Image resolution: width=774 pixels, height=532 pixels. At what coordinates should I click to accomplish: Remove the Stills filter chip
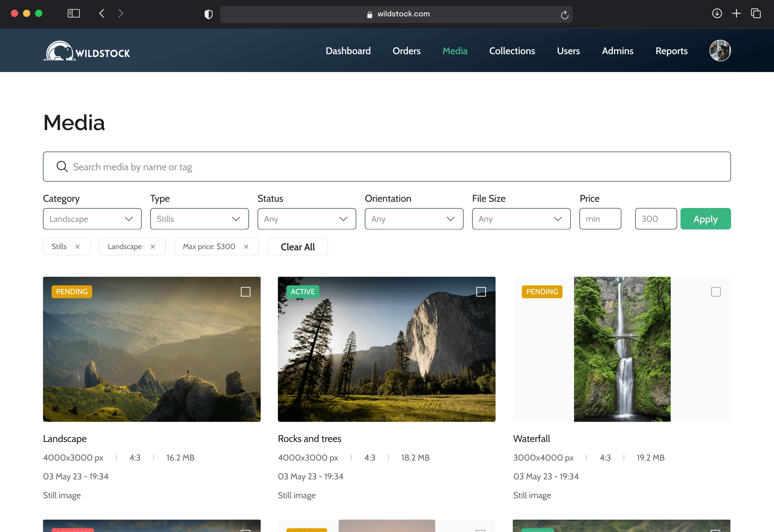click(77, 247)
